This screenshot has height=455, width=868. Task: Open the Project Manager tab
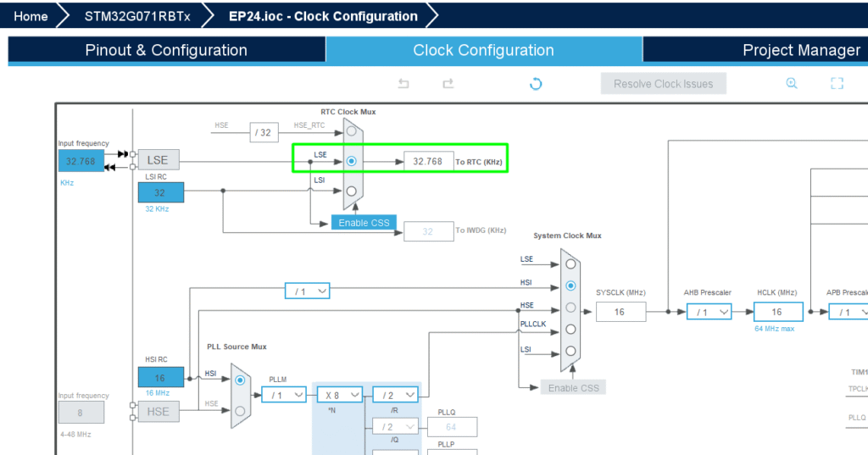800,50
